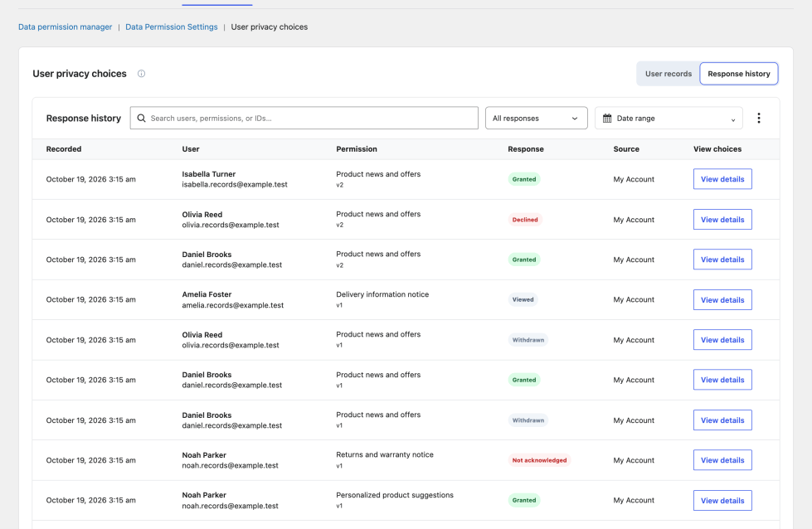Viewport: 812px width, 529px height.
Task: Open the three-dot more options menu
Action: 759,118
